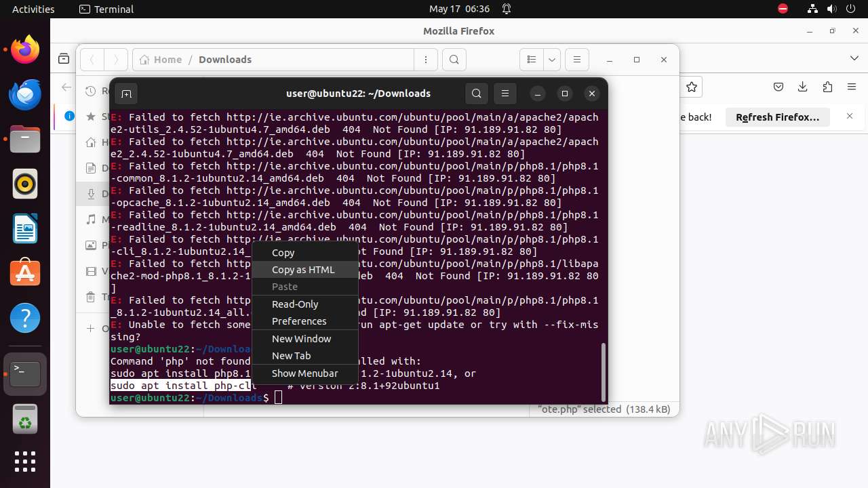Maximize the Files window

[637, 60]
